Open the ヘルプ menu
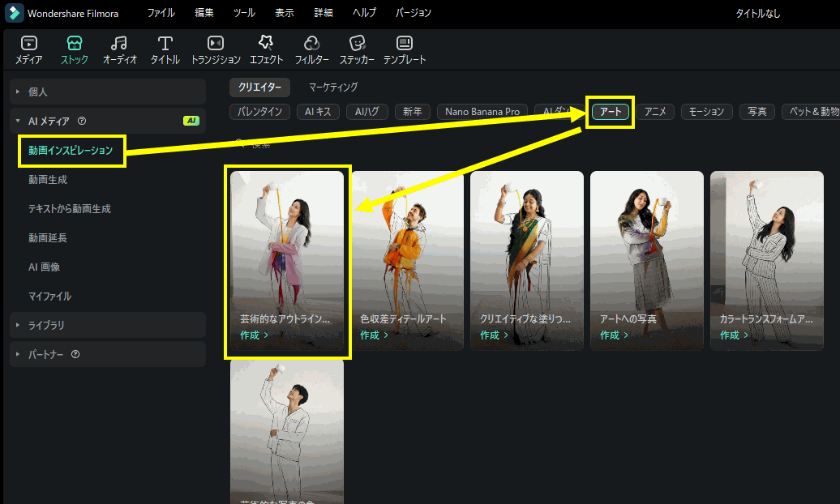Screen dimensions: 840x504 pyautogui.click(x=364, y=13)
